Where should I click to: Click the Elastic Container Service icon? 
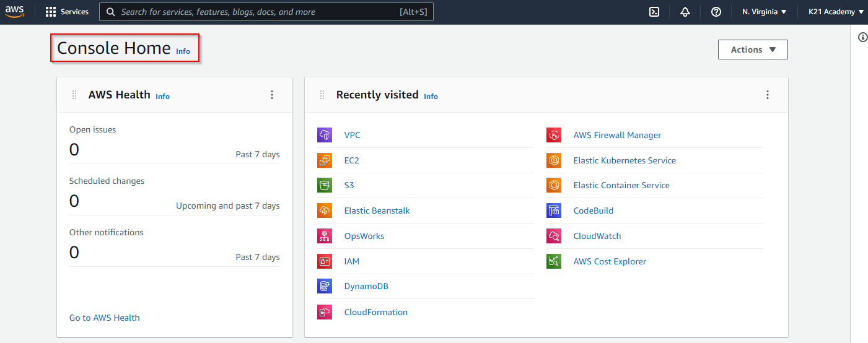click(554, 185)
